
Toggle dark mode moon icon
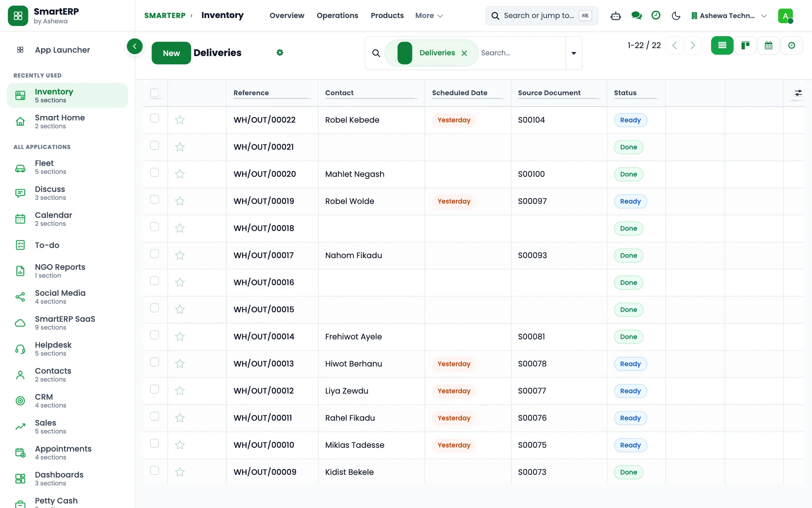point(676,16)
